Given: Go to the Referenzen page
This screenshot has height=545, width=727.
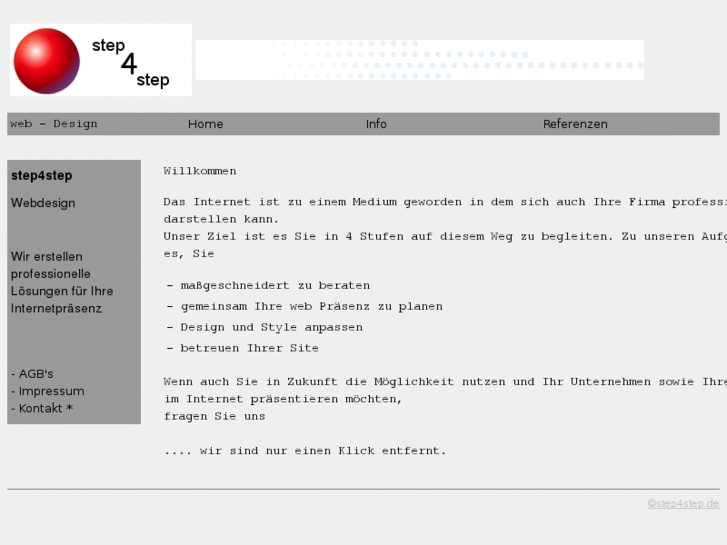Looking at the screenshot, I should click(x=575, y=124).
